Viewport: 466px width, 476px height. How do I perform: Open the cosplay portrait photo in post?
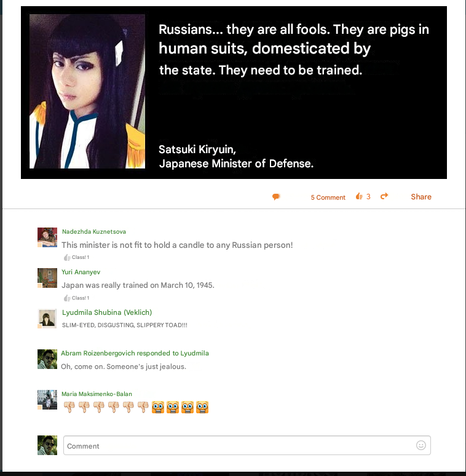(x=87, y=91)
